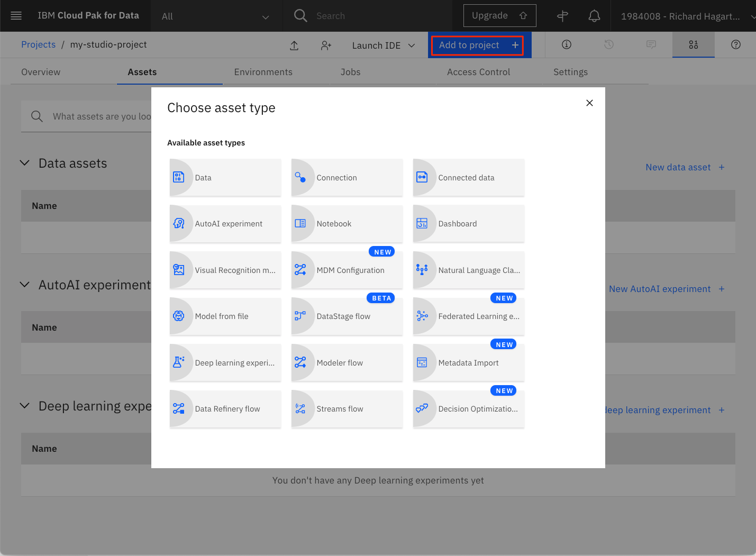The width and height of the screenshot is (756, 556).
Task: Toggle the data panel grid icon
Action: point(694,44)
